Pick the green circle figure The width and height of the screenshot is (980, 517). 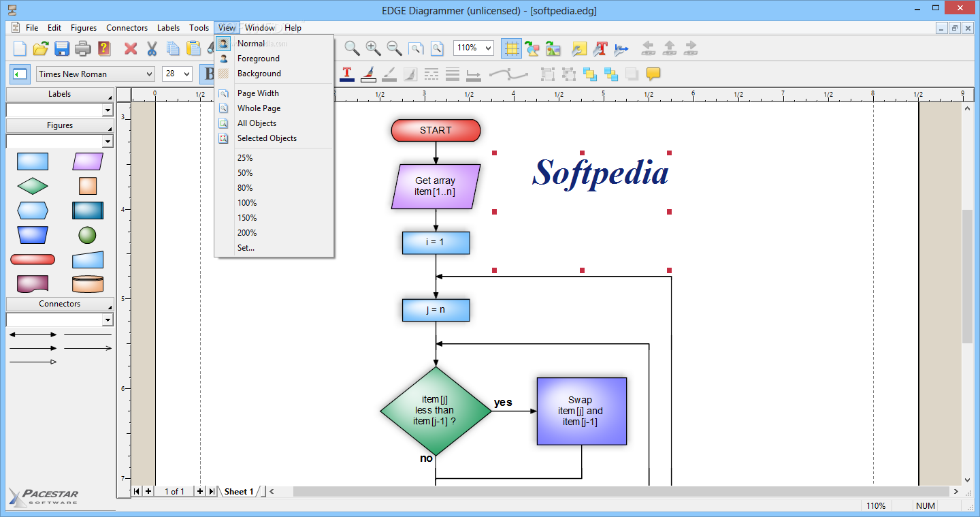click(87, 235)
